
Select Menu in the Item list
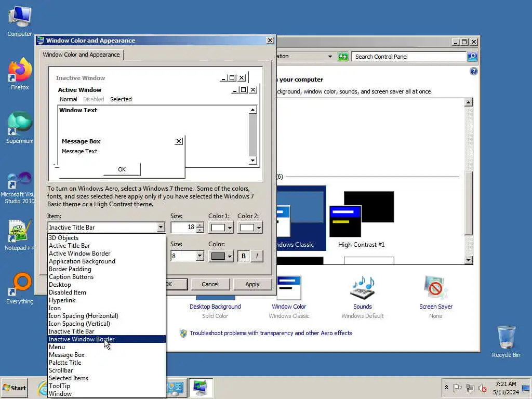pyautogui.click(x=107, y=347)
